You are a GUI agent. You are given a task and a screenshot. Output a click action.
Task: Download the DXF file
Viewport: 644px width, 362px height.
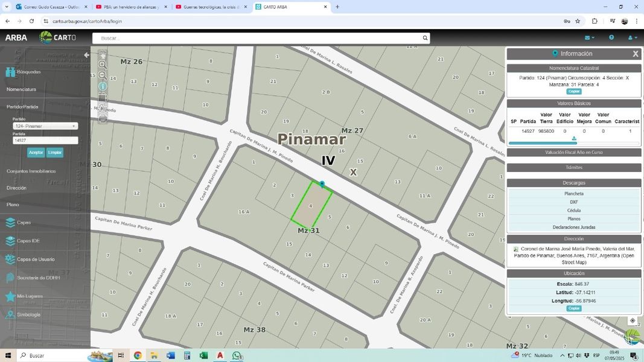tap(574, 202)
